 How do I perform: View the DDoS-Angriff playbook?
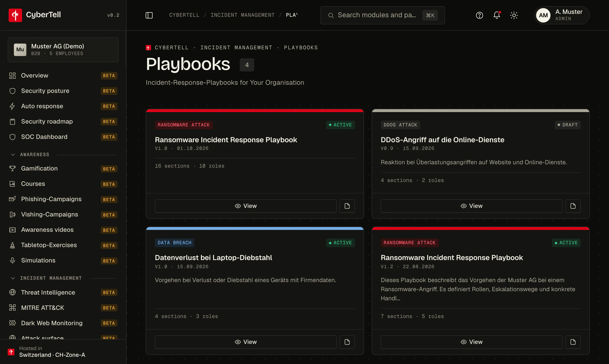[471, 206]
